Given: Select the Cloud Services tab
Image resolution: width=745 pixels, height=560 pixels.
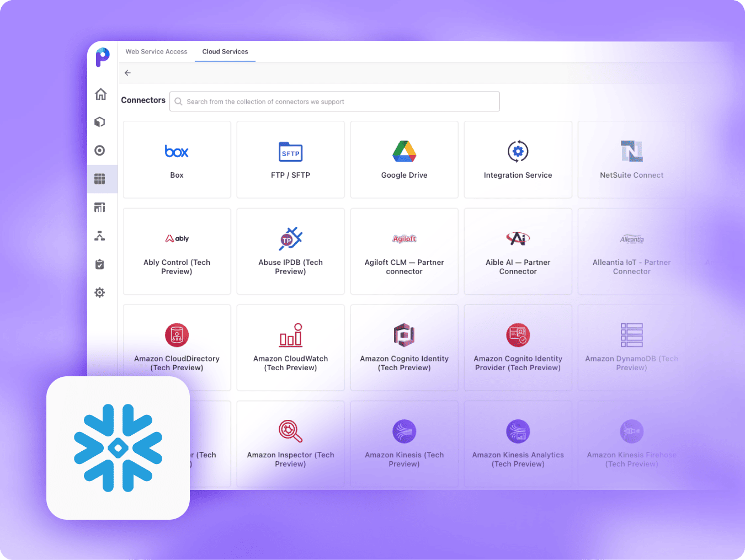Looking at the screenshot, I should coord(225,51).
